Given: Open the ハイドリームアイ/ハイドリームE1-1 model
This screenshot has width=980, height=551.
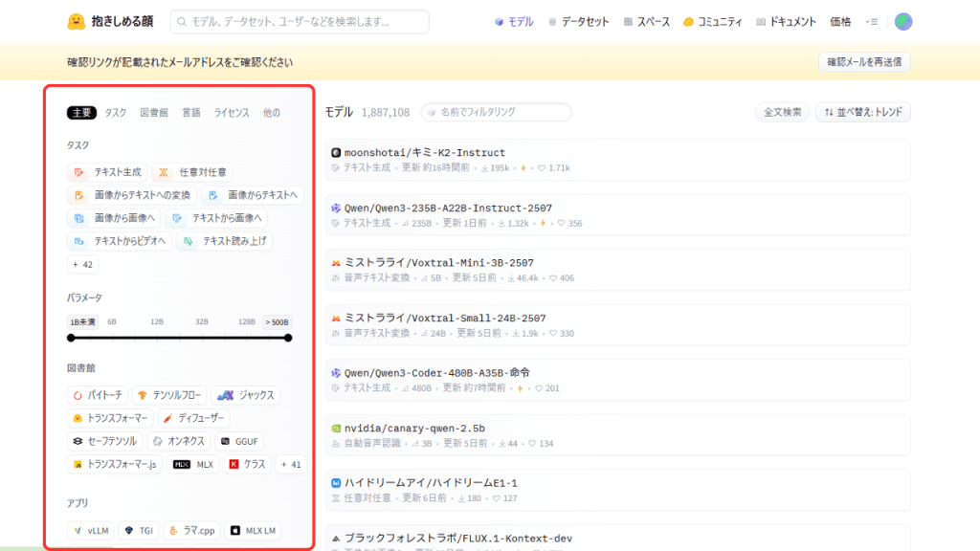Looking at the screenshot, I should coord(617,490).
